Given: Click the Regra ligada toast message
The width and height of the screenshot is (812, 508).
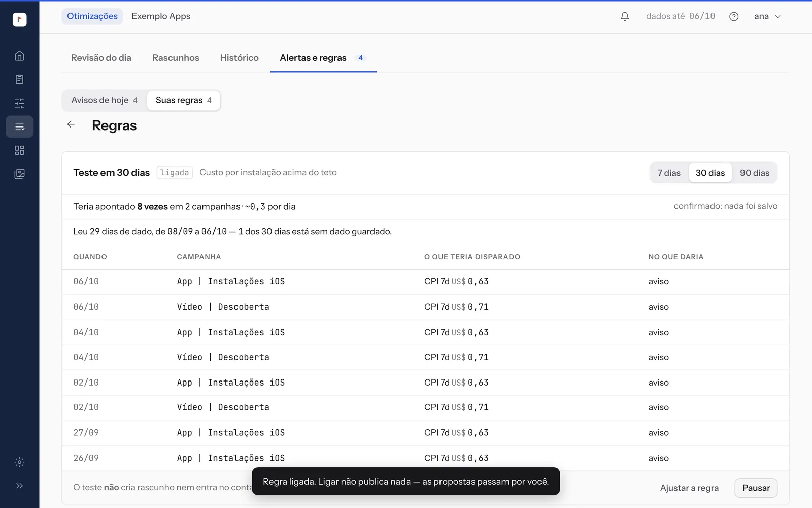Looking at the screenshot, I should pyautogui.click(x=406, y=481).
